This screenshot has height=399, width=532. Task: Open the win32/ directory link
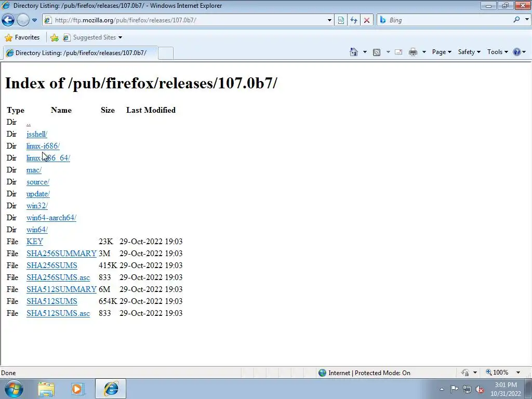(37, 206)
